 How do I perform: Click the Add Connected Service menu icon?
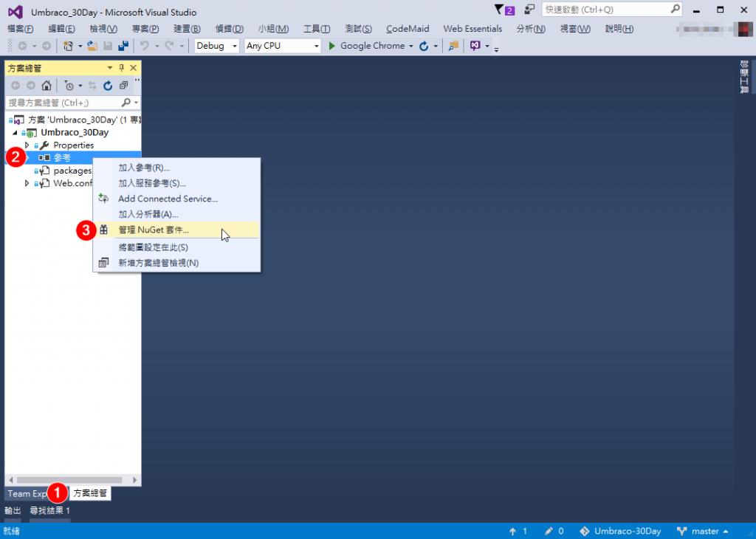103,198
